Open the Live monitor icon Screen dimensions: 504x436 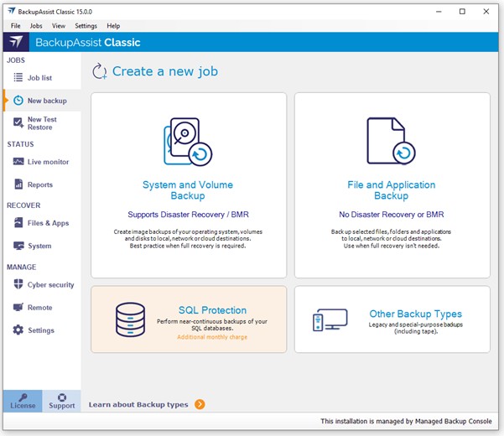[x=18, y=162]
